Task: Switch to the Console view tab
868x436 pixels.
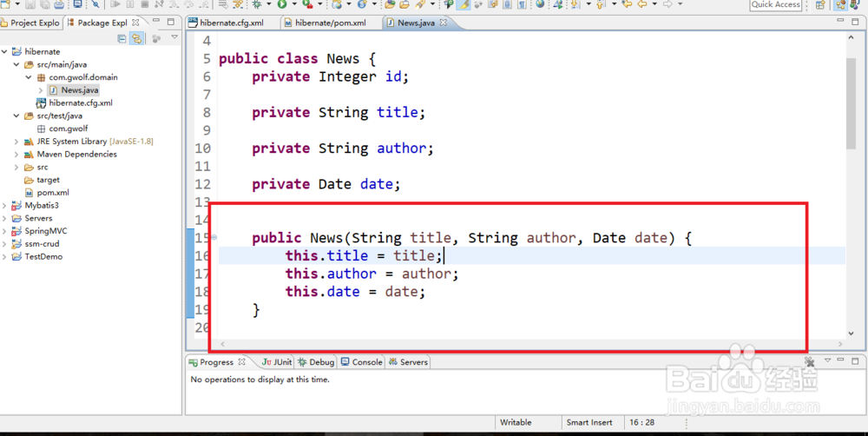Action: [x=361, y=362]
